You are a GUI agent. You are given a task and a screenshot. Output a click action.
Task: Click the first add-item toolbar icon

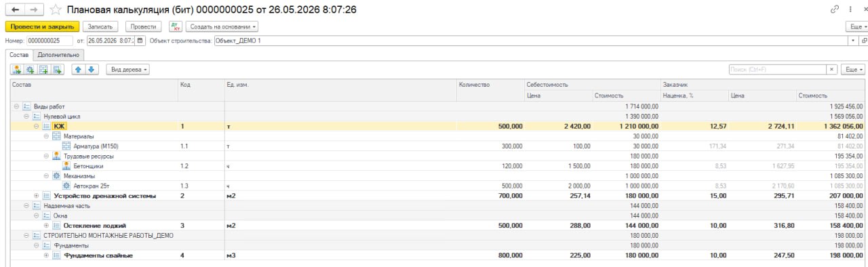coord(17,70)
